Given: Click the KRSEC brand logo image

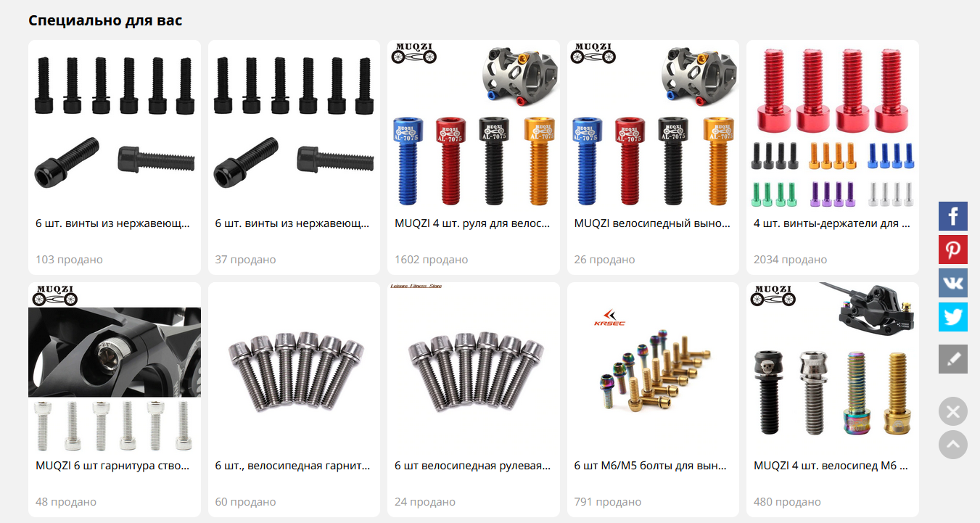Looking at the screenshot, I should coord(610,318).
